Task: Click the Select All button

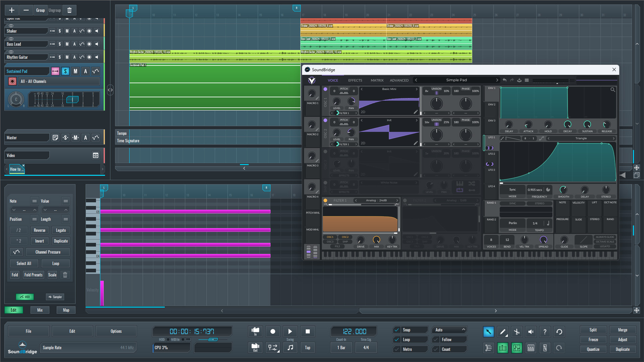Action: 24,263
